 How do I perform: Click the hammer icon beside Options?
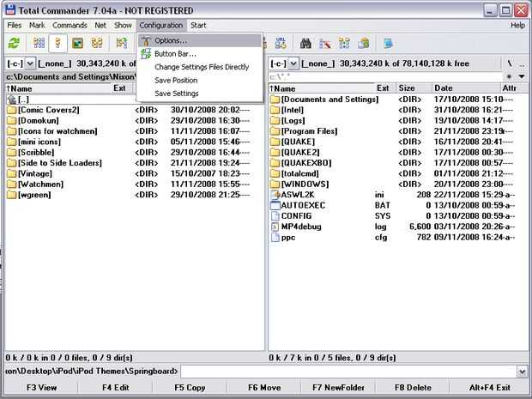click(x=146, y=40)
